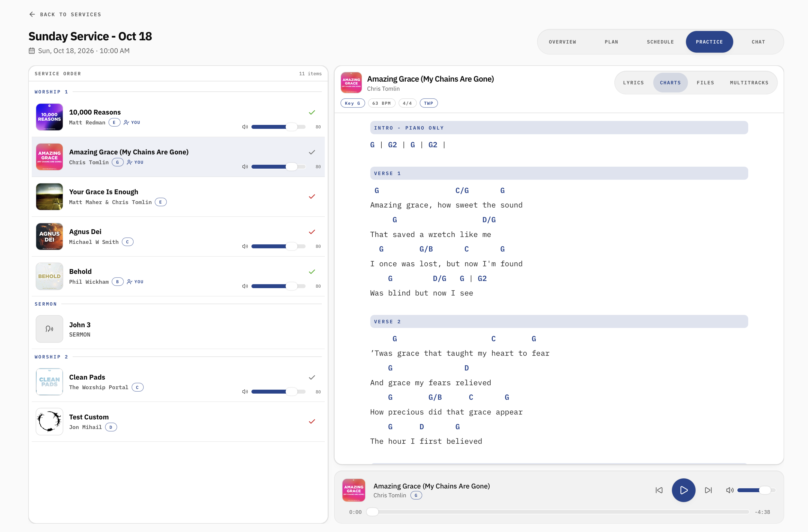The image size is (808, 532).
Task: Open the Plan tab
Action: pyautogui.click(x=611, y=42)
